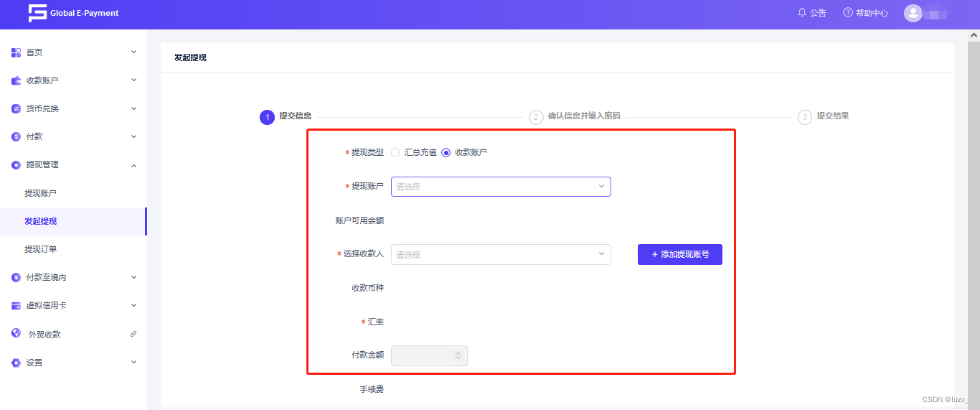Expand the 付款至境内 sidebar chevron
This screenshot has height=410, width=980.
[133, 276]
